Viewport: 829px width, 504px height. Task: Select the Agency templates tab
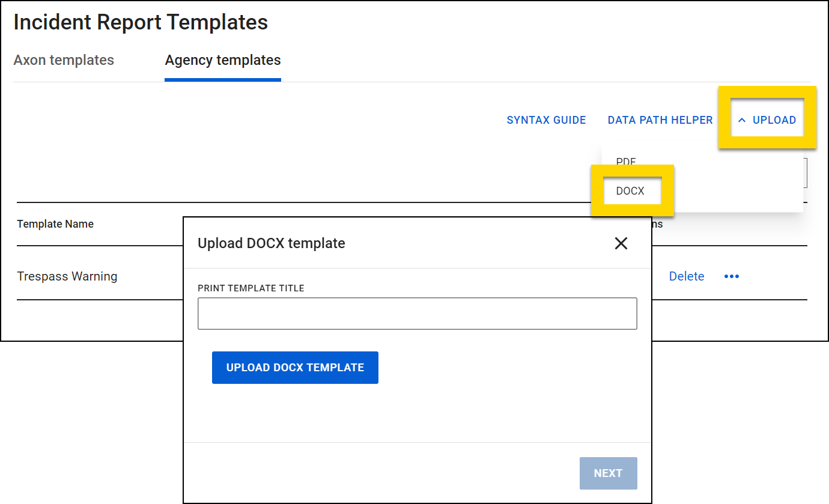222,60
